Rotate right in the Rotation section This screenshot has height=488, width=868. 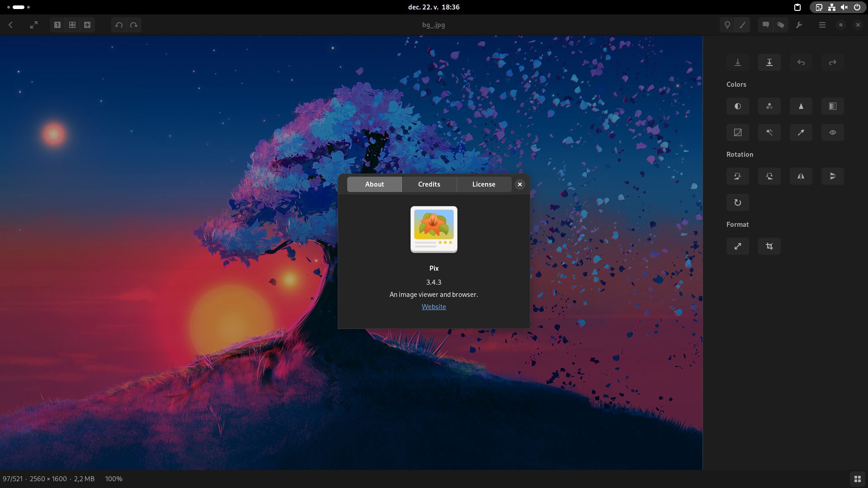tap(769, 176)
